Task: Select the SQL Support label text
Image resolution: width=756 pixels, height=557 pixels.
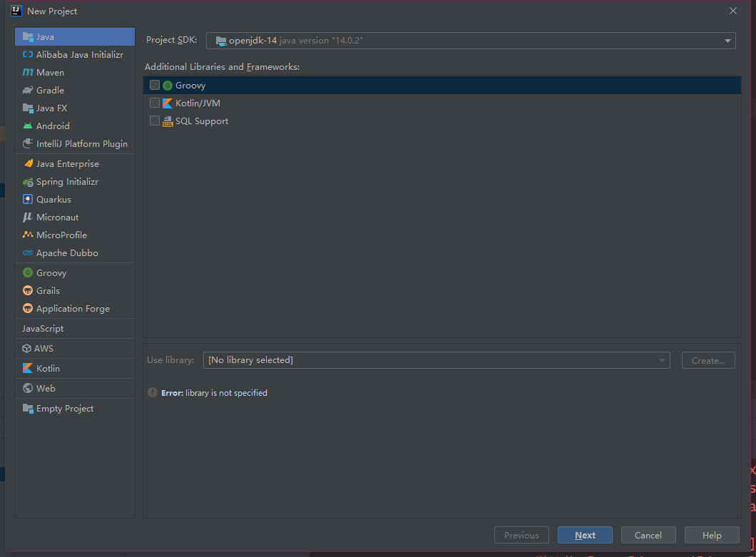Action: (202, 121)
